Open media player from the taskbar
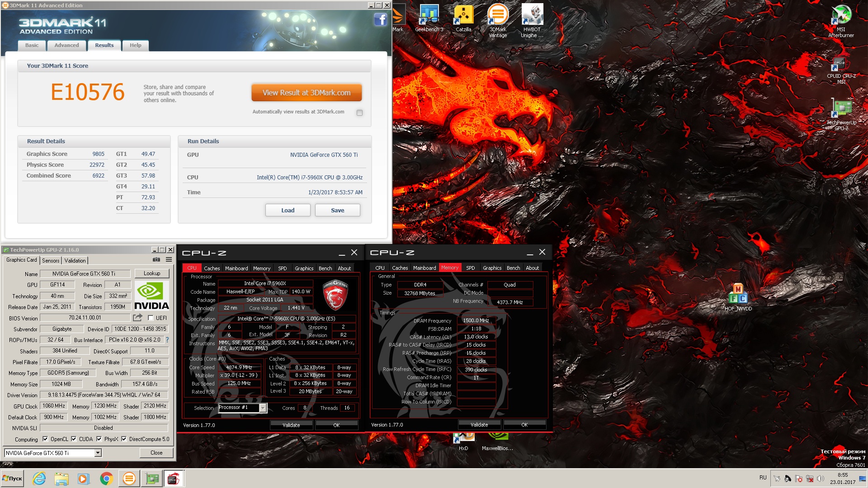This screenshot has height=488, width=868. 84,479
